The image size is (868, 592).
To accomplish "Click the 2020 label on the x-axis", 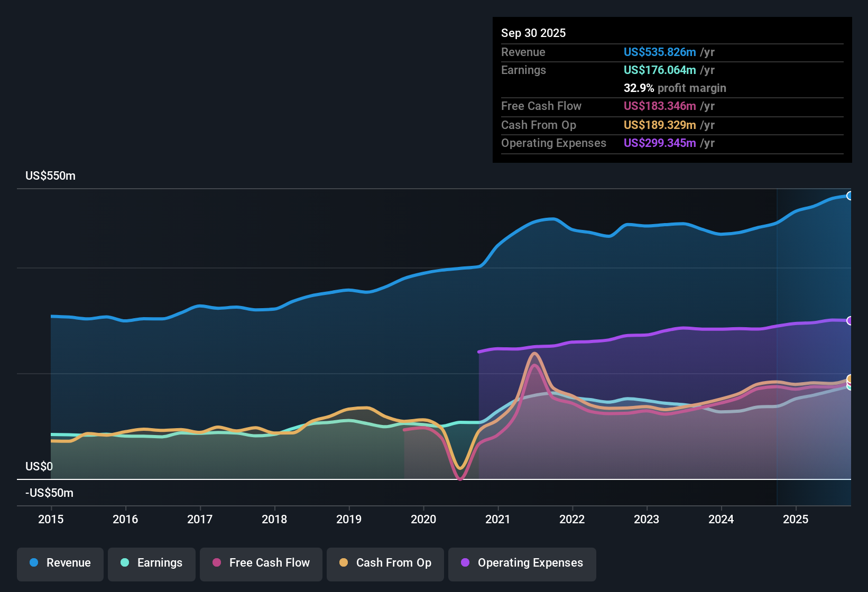I will 423,520.
